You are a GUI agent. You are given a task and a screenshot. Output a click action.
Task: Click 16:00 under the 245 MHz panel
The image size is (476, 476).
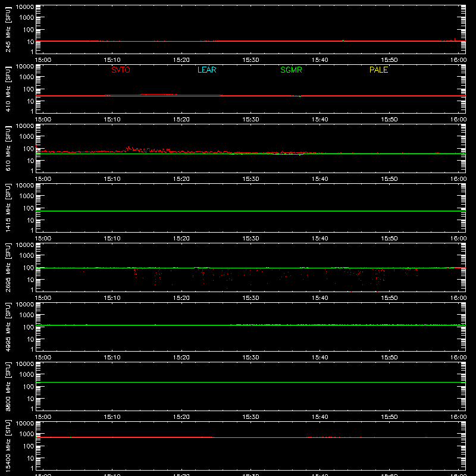pos(458,60)
